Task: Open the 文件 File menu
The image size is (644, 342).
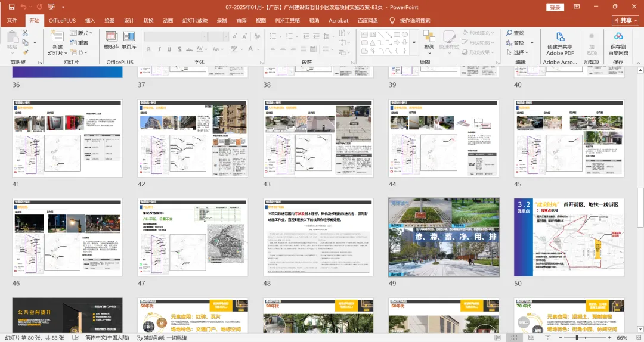Action: tap(12, 20)
